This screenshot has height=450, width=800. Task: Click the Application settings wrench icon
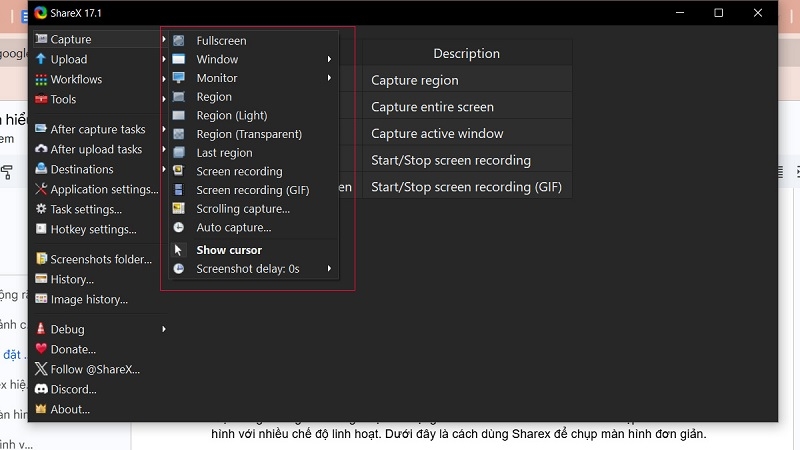tap(41, 189)
